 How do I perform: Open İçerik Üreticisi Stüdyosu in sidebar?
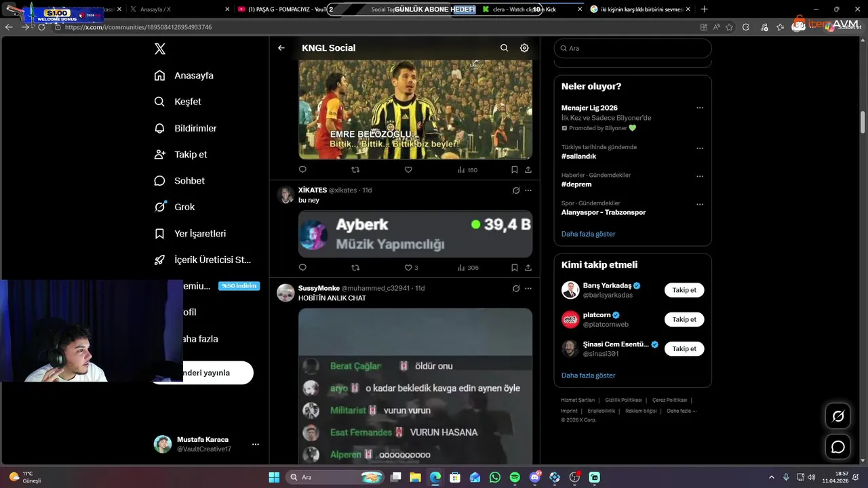[x=202, y=260]
